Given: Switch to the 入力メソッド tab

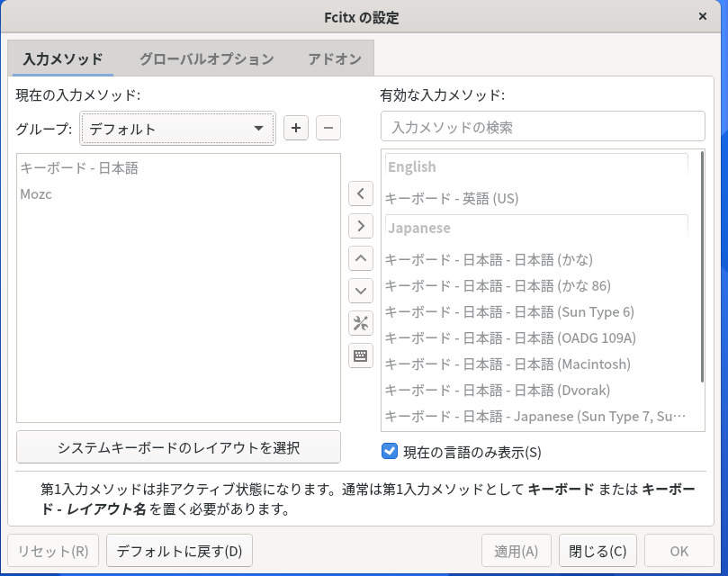Looking at the screenshot, I should (x=63, y=58).
